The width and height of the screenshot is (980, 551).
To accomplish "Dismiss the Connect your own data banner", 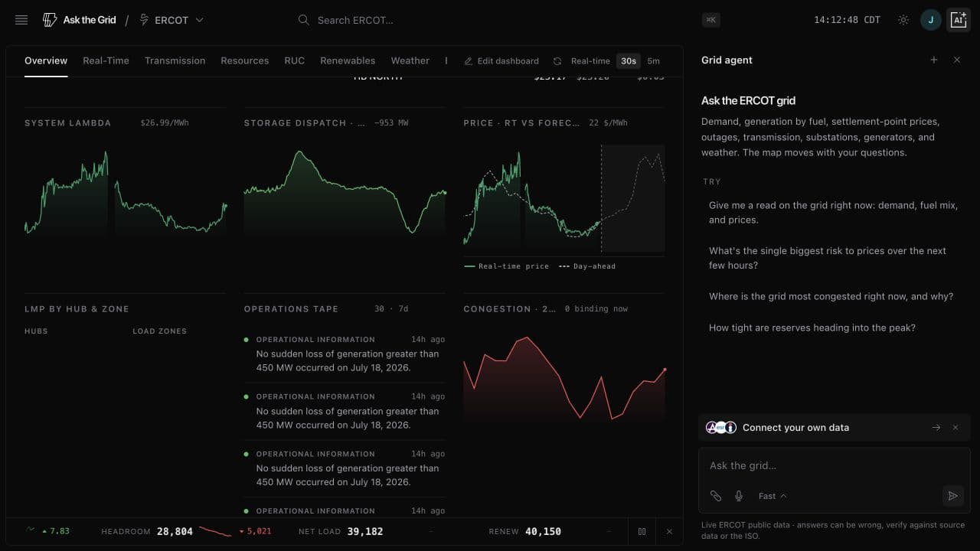I will click(955, 428).
